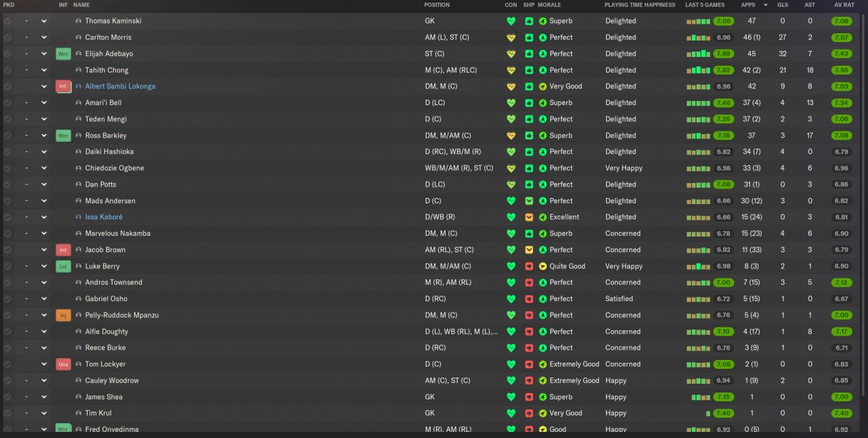Tick the picked circle for Reece Burke
This screenshot has height=438, width=868.
tap(7, 348)
